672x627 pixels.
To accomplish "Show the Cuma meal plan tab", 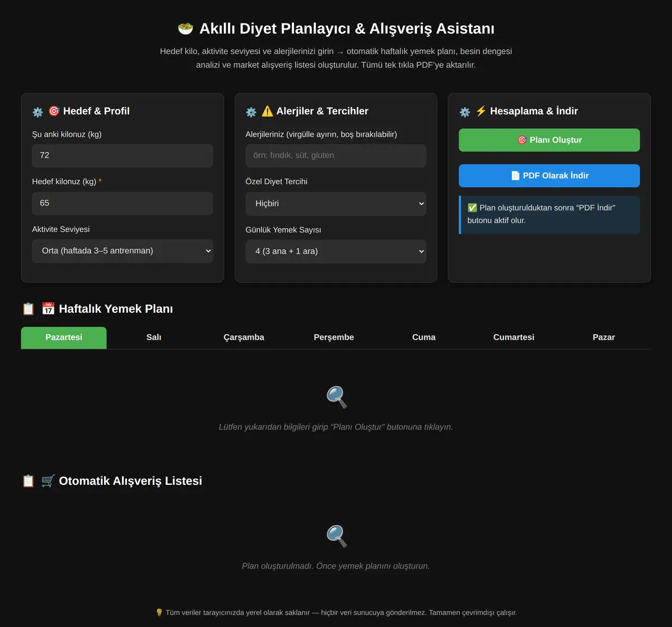I will coord(424,338).
